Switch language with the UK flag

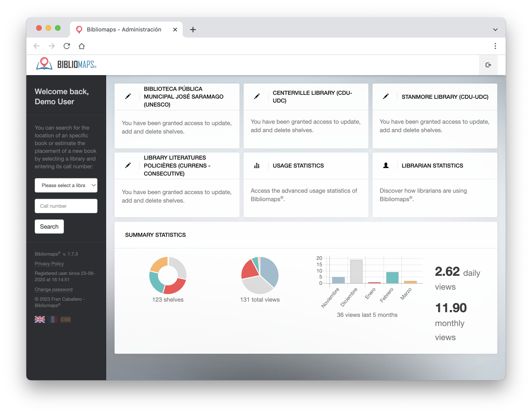(x=40, y=319)
